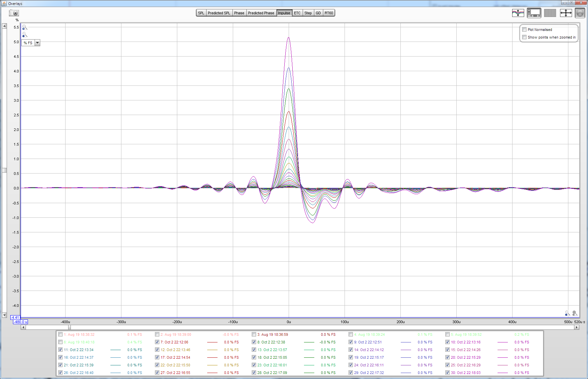Image resolution: width=588 pixels, height=379 pixels.
Task: Check trace 3: Aug 19 18:36:59
Action: point(254,334)
